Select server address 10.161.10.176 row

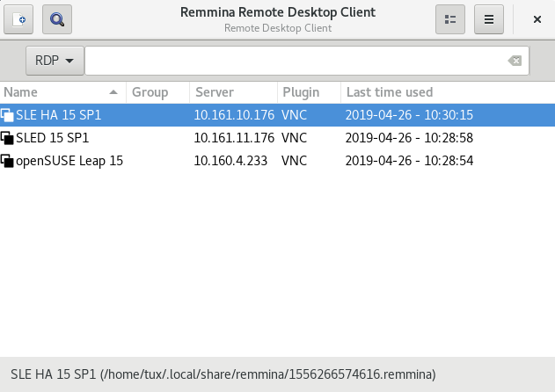(x=233, y=115)
